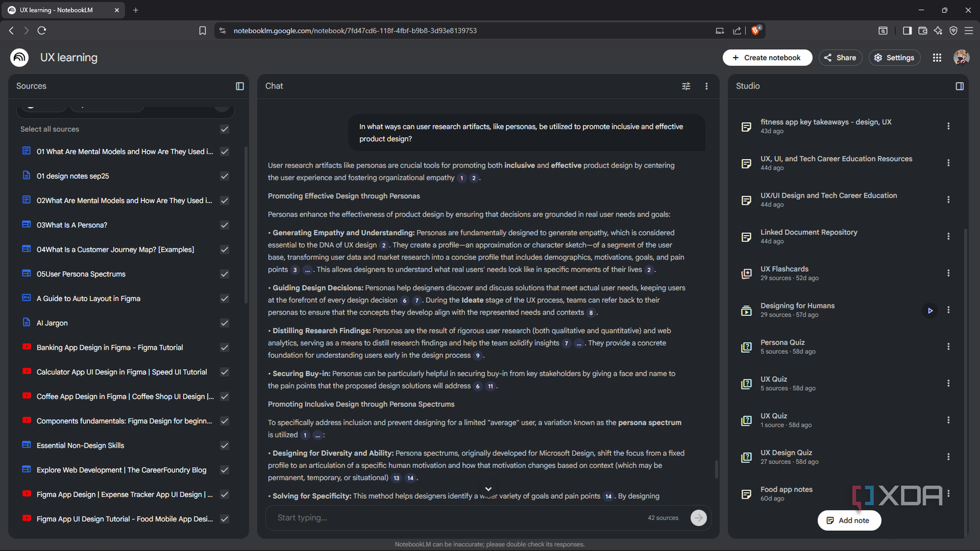Open options menu for UX Design Quiz

(x=949, y=457)
